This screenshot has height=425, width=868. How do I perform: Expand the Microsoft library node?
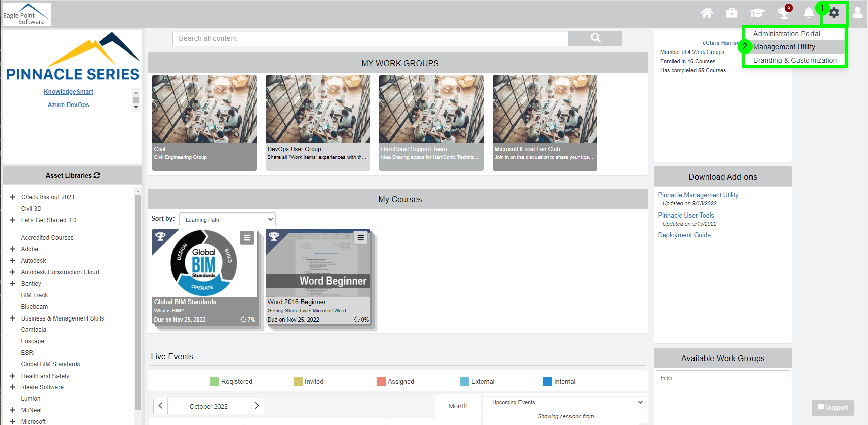12,421
